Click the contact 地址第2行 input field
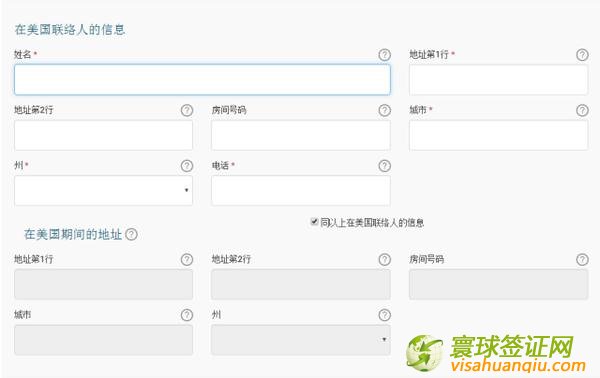 coord(103,135)
